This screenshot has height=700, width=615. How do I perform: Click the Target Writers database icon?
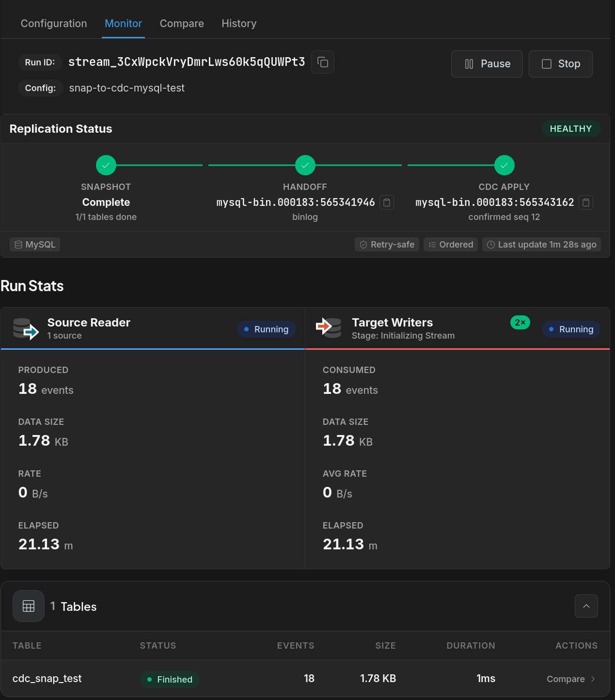click(329, 327)
